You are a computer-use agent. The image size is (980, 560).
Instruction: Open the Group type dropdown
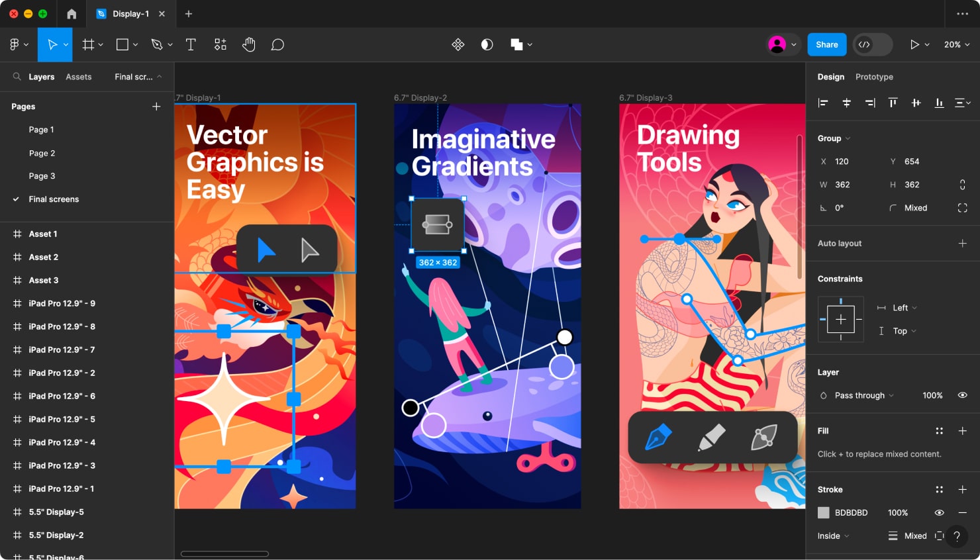click(x=834, y=138)
